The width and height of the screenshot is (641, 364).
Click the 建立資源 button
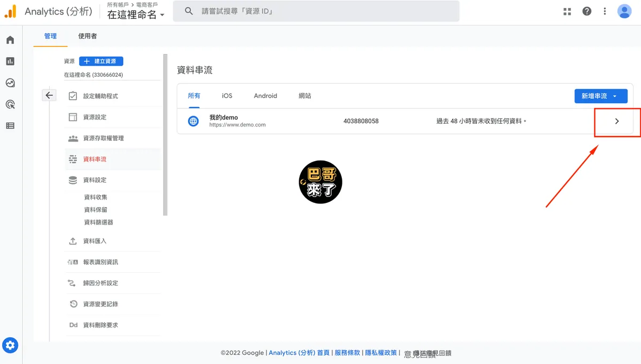101,61
